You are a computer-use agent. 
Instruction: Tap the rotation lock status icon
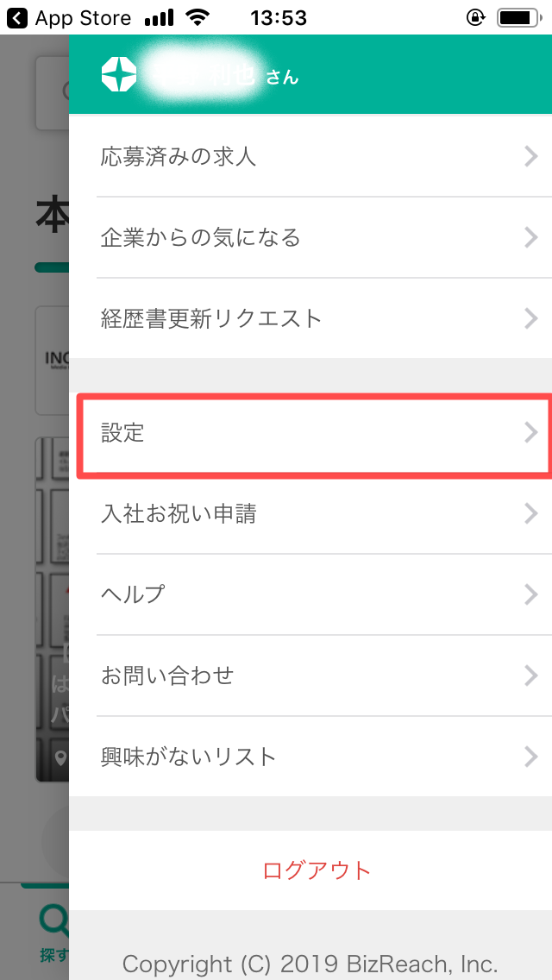tap(476, 18)
